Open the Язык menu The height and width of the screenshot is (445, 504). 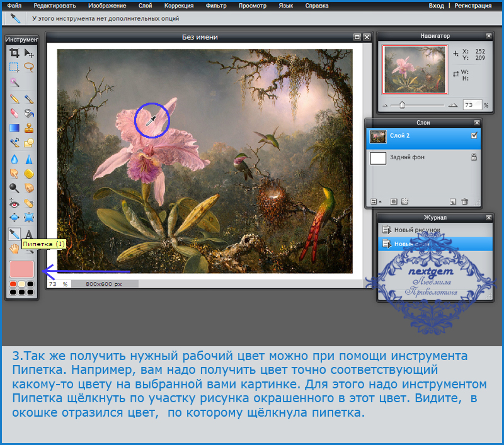coord(286,6)
